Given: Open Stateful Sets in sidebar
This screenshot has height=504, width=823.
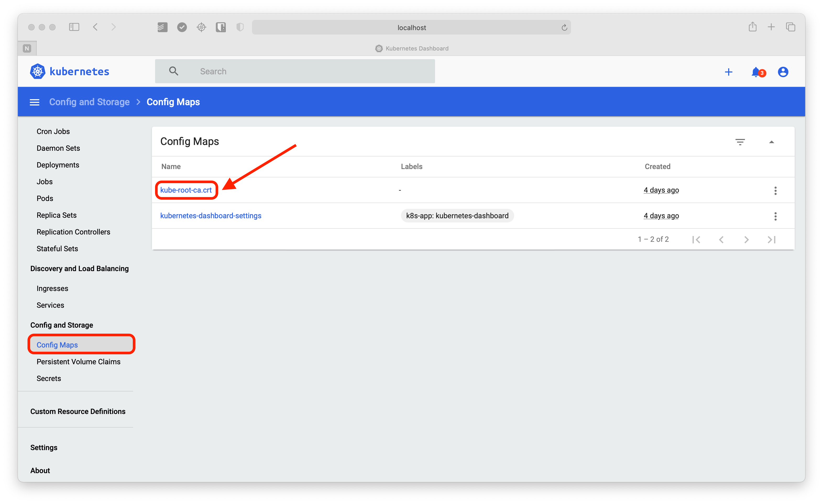Looking at the screenshot, I should [x=57, y=249].
